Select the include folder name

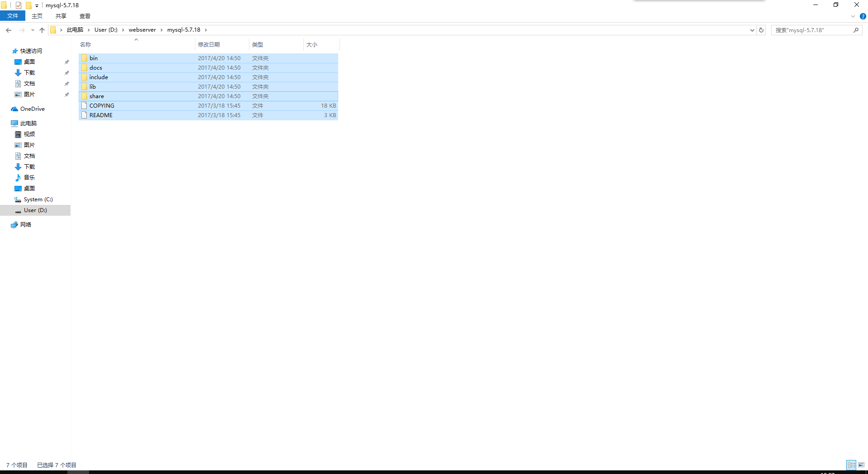point(99,77)
